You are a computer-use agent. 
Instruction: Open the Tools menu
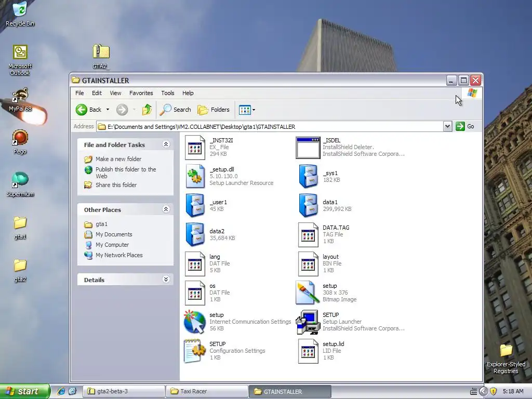coord(168,93)
